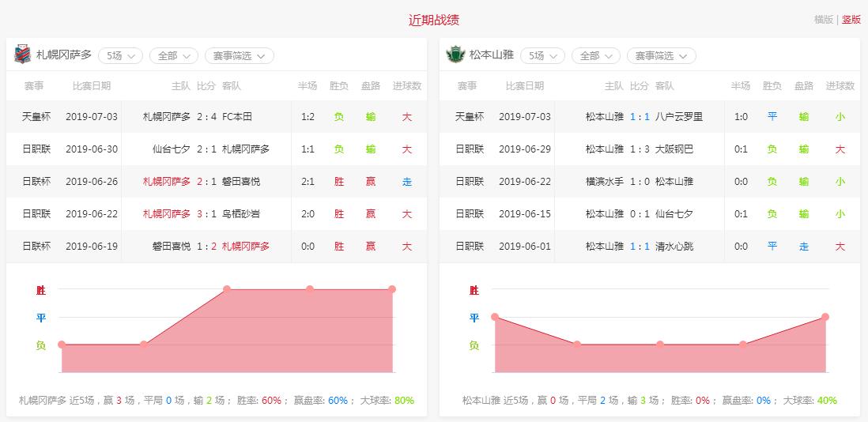Click date 2019-06-15 in 松本山雅 table
Viewport: 868px width, 422px height.
click(x=525, y=214)
